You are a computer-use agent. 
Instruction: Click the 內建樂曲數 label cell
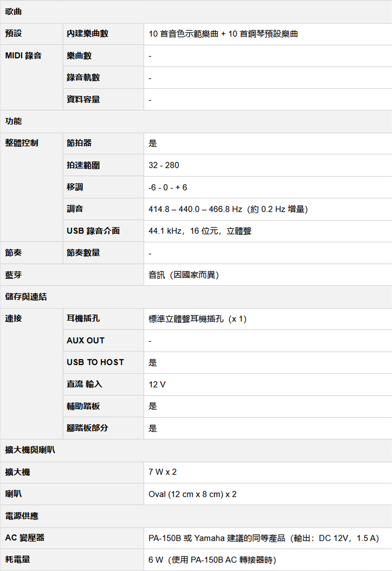(87, 34)
